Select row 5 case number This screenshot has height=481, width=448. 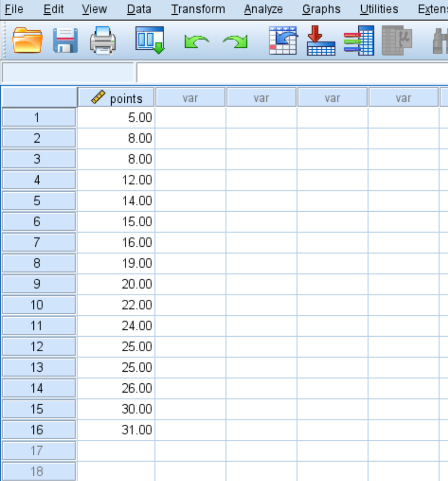pyautogui.click(x=38, y=201)
